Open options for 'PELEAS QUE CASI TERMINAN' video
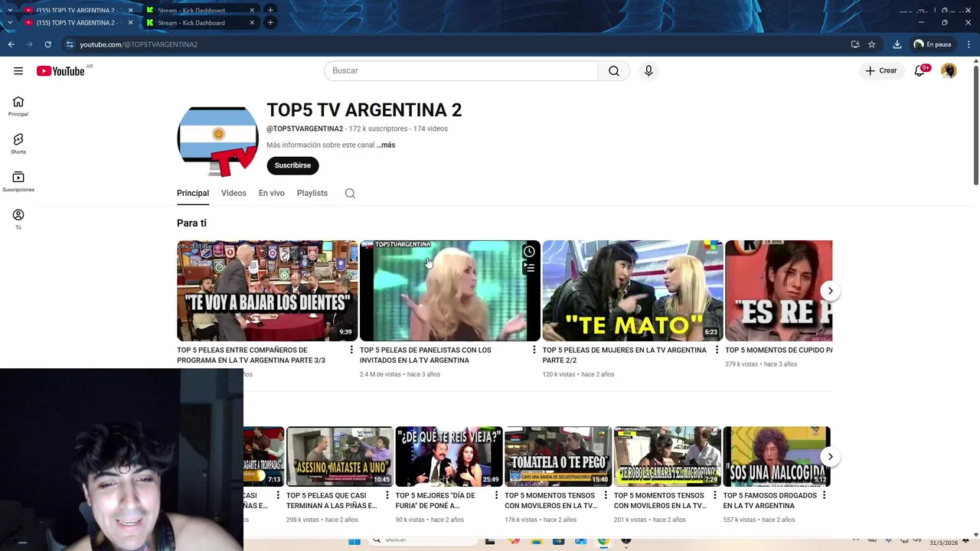Viewport: 980px width, 551px height. point(387,495)
